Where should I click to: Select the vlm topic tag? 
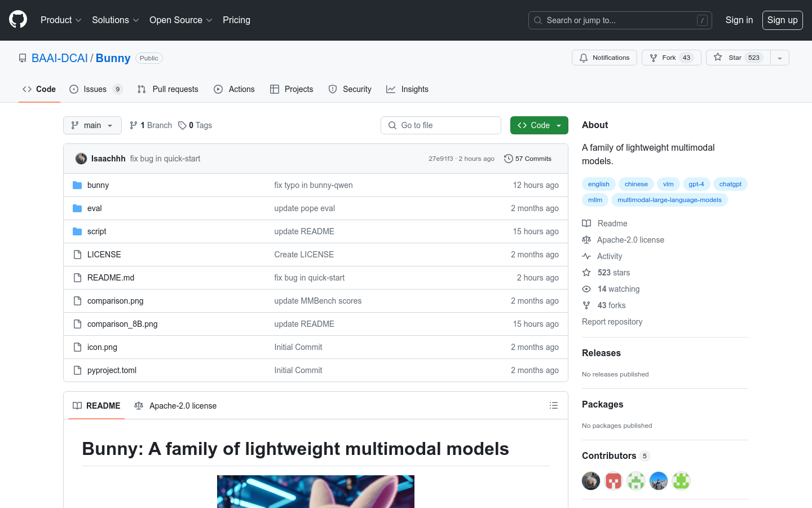668,184
